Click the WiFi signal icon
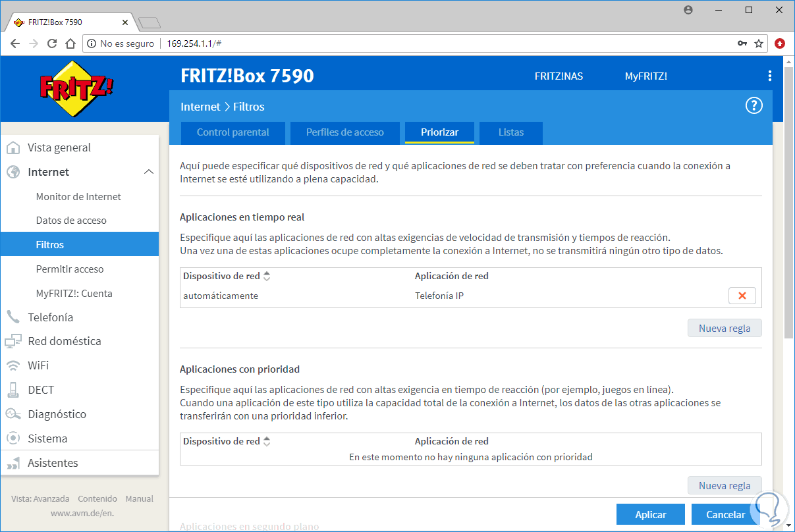Viewport: 795px width, 532px height. (13, 365)
